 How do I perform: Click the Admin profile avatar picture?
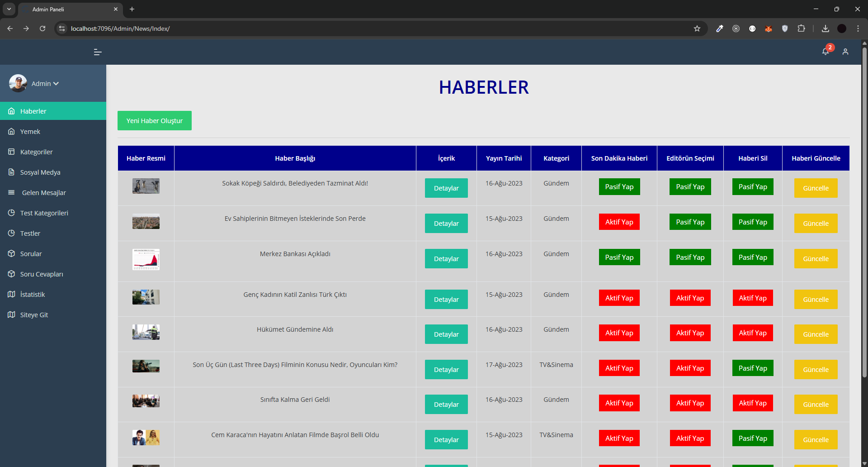[x=18, y=83]
